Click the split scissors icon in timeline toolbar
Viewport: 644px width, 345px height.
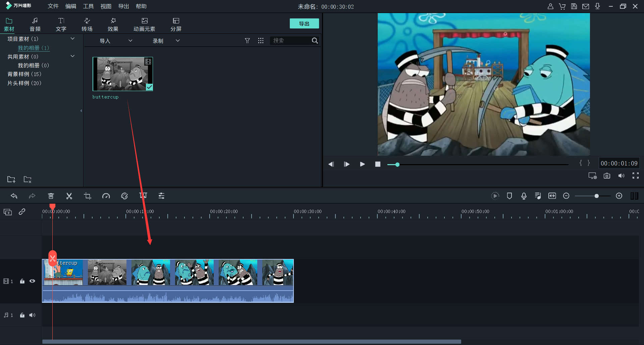coord(69,196)
